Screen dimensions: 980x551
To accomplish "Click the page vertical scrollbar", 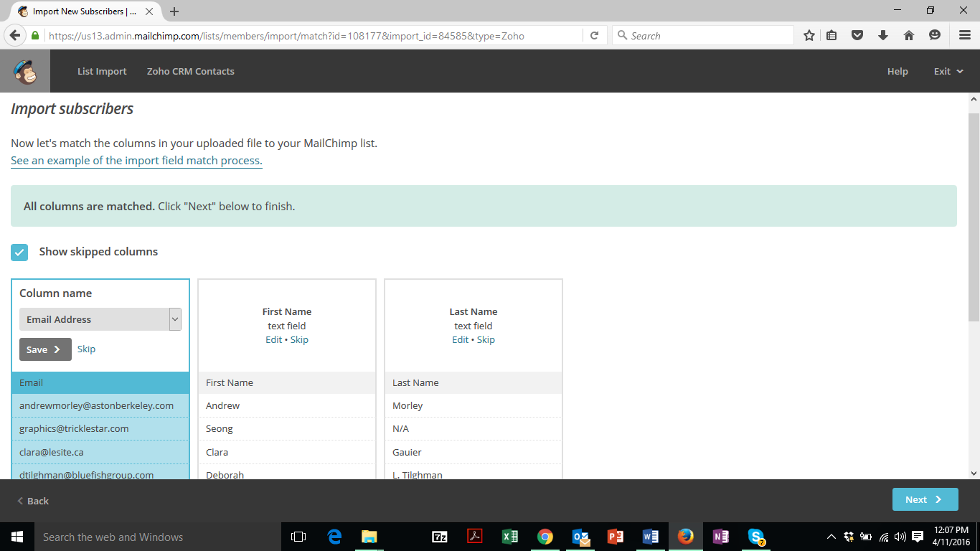I will click(x=974, y=217).
